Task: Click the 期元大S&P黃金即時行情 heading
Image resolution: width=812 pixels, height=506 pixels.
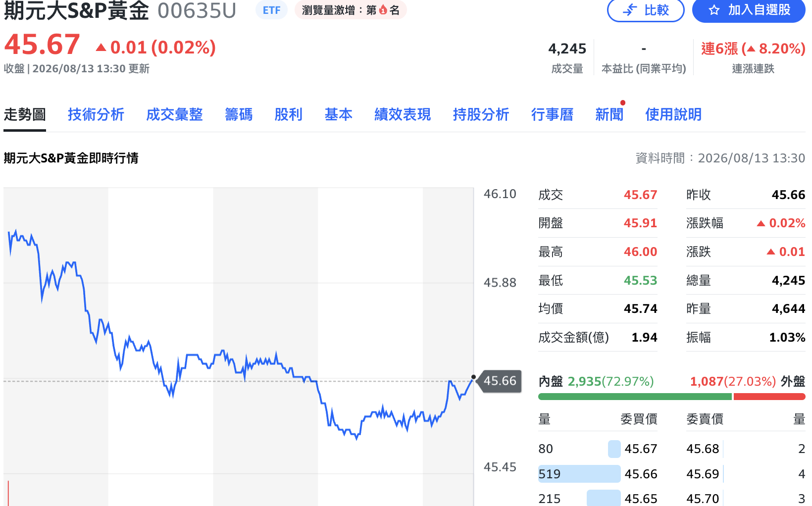Action: click(x=71, y=158)
